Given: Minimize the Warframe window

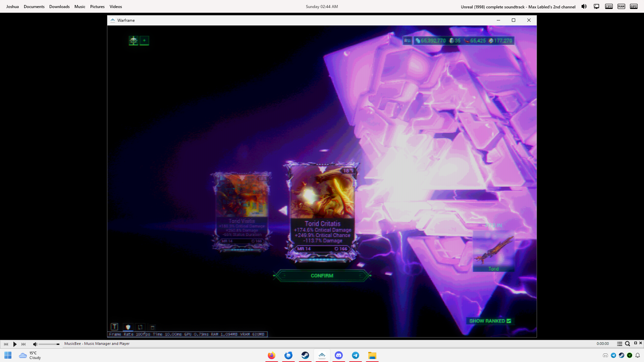Looking at the screenshot, I should (498, 20).
